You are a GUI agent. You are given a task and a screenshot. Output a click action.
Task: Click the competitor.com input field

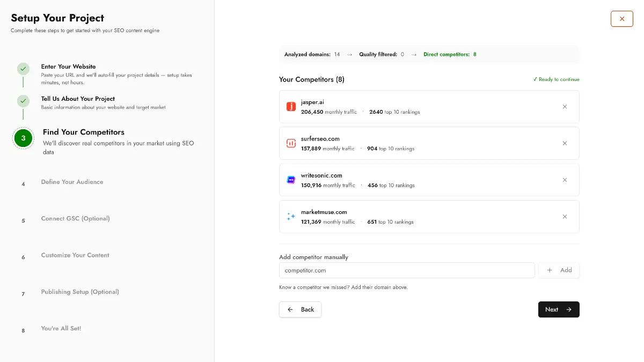pos(406,270)
